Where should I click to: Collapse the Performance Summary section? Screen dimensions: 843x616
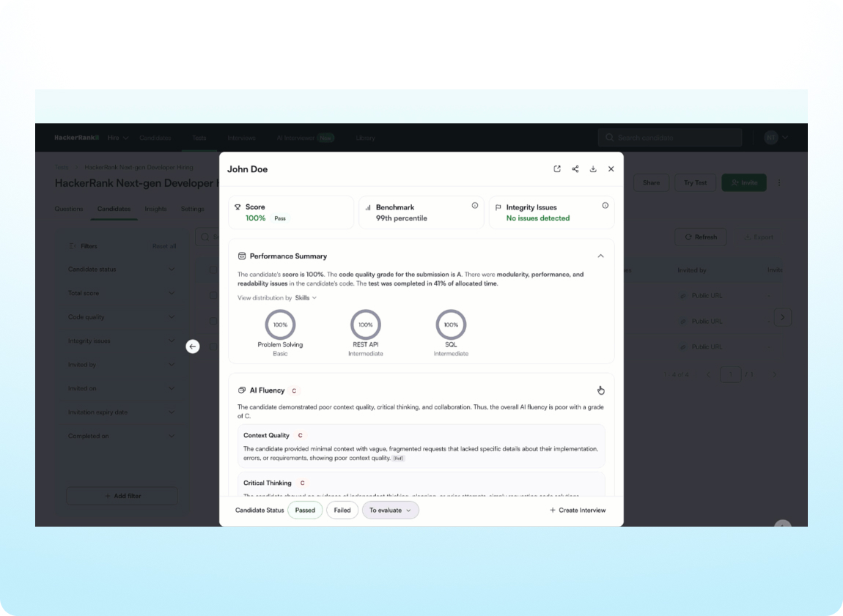[x=600, y=256]
